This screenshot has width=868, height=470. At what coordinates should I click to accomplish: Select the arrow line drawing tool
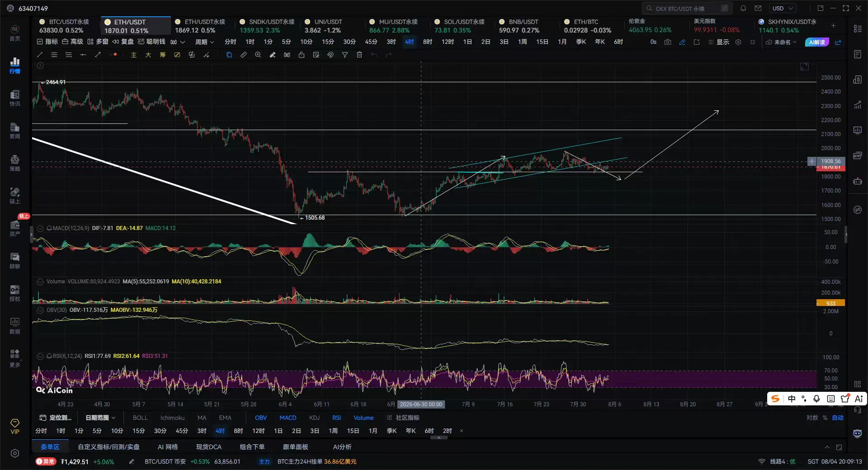pyautogui.click(x=98, y=55)
